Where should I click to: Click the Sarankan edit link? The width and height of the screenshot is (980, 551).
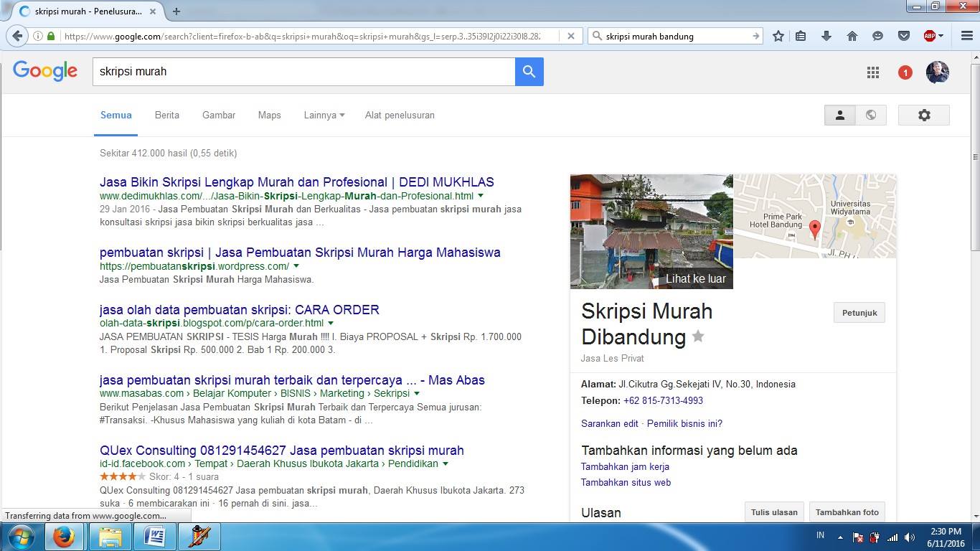tap(610, 423)
